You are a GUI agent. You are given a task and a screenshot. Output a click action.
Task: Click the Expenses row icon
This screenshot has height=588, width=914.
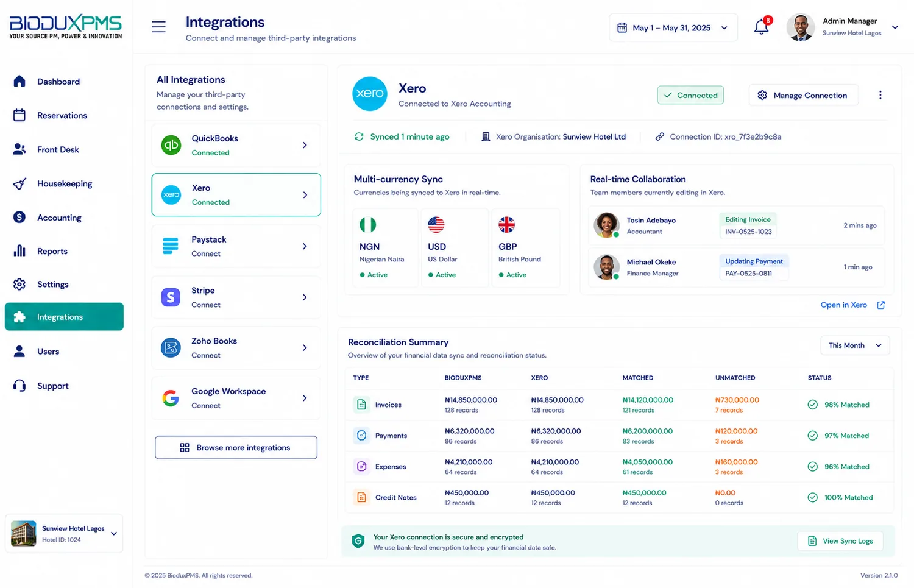coord(361,466)
